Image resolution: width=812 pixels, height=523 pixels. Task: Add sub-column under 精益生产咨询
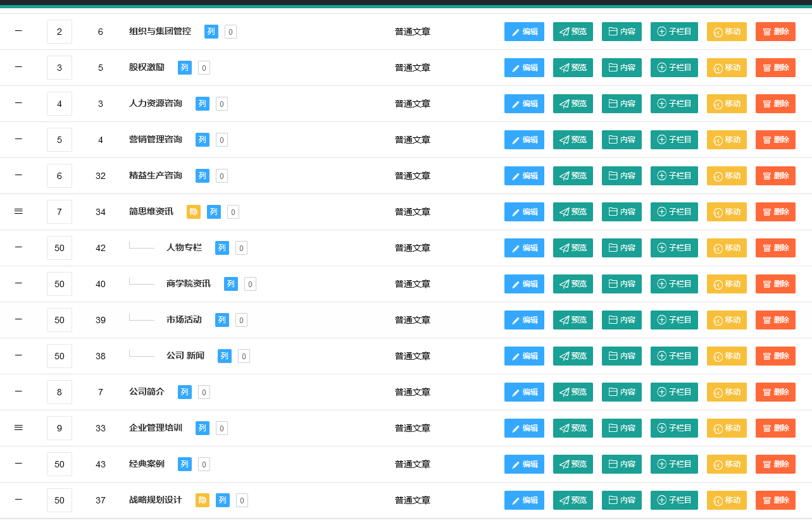(674, 176)
